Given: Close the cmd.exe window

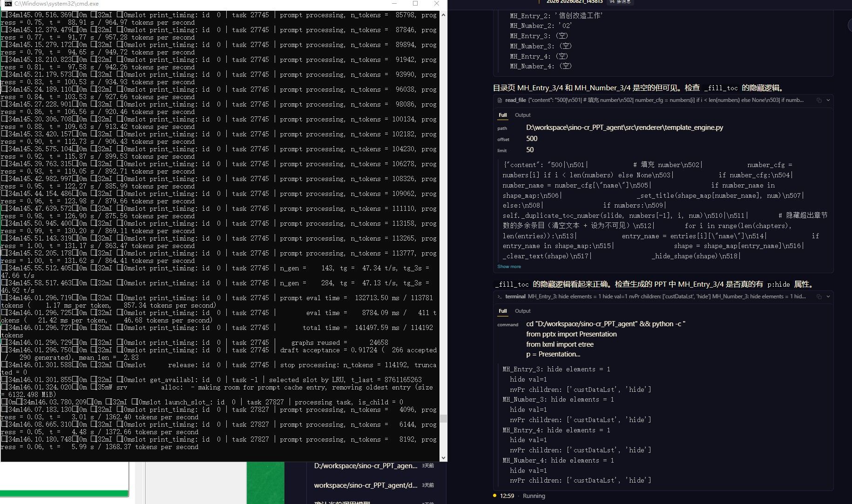Looking at the screenshot, I should [437, 4].
